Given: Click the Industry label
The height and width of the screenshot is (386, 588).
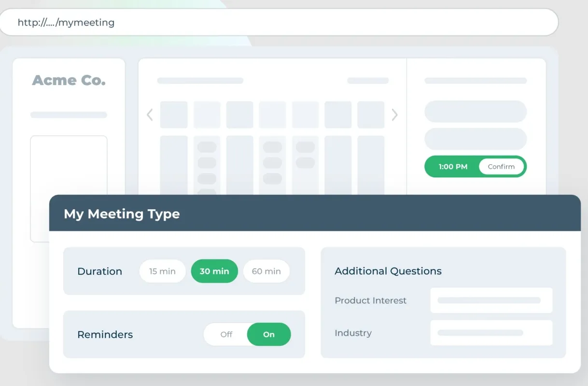Looking at the screenshot, I should pyautogui.click(x=353, y=333).
